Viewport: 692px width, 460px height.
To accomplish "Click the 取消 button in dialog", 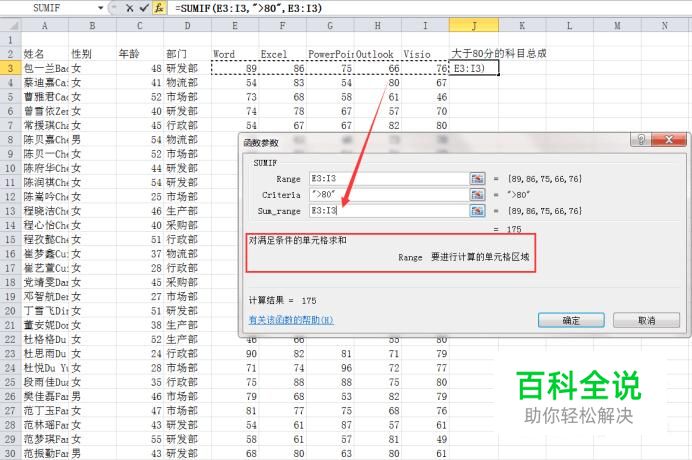I will coord(647,320).
